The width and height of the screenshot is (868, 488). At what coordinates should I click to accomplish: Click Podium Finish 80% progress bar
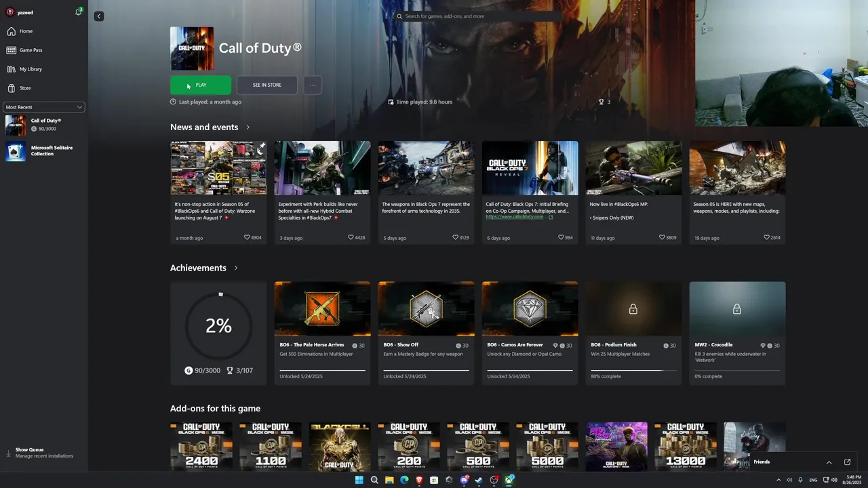pos(633,370)
